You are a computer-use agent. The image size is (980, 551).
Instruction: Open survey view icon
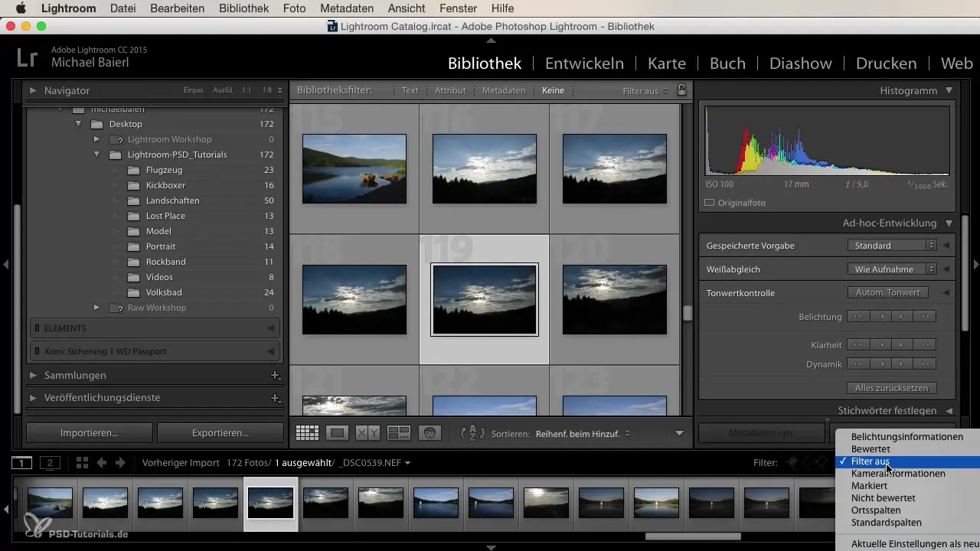[399, 432]
